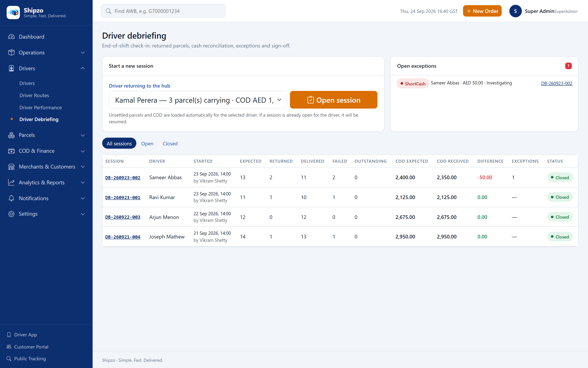Image resolution: width=588 pixels, height=368 pixels.
Task: Click the Merchants & Customers store icon
Action: [x=11, y=167]
